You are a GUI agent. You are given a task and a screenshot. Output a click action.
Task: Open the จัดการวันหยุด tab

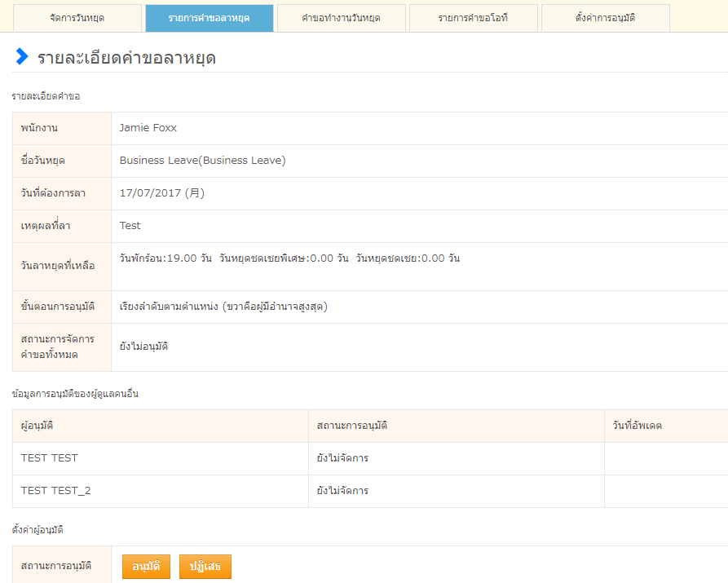point(77,18)
